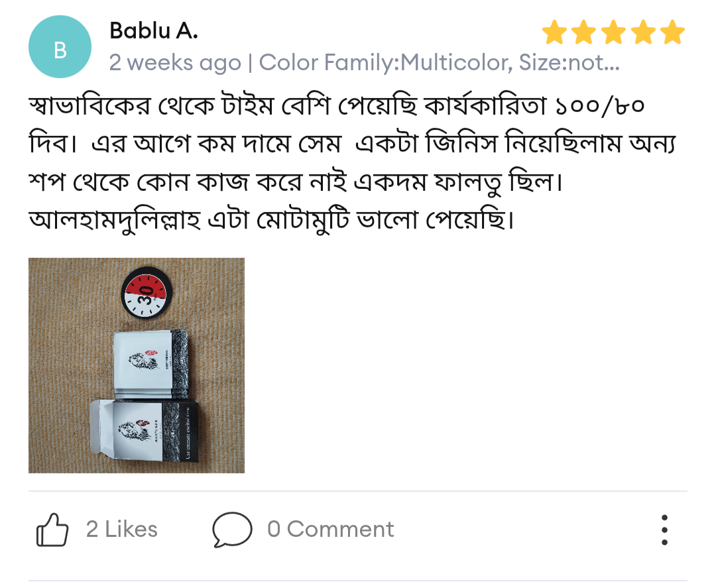This screenshot has width=716, height=588.
Task: Click the second rating star
Action: coord(583,32)
